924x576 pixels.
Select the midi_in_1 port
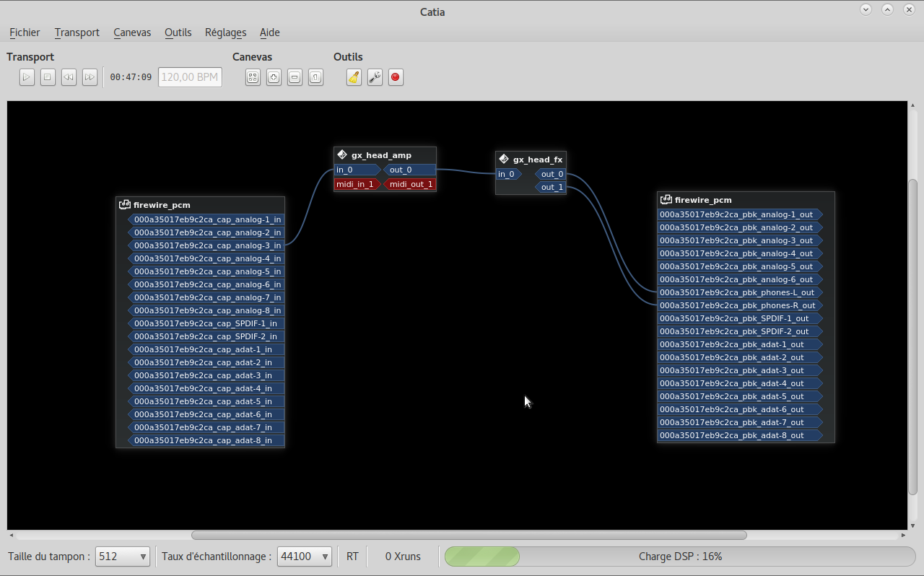pos(357,185)
